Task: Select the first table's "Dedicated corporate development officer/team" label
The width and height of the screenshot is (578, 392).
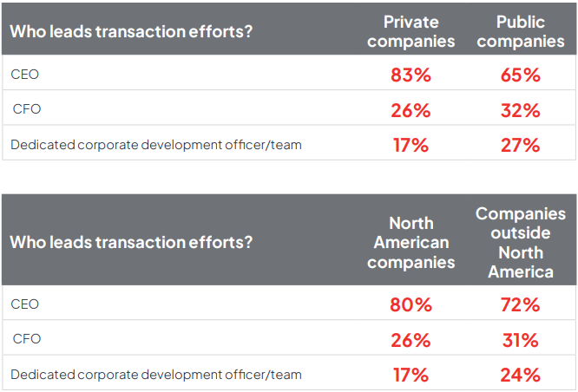Action: tap(156, 145)
